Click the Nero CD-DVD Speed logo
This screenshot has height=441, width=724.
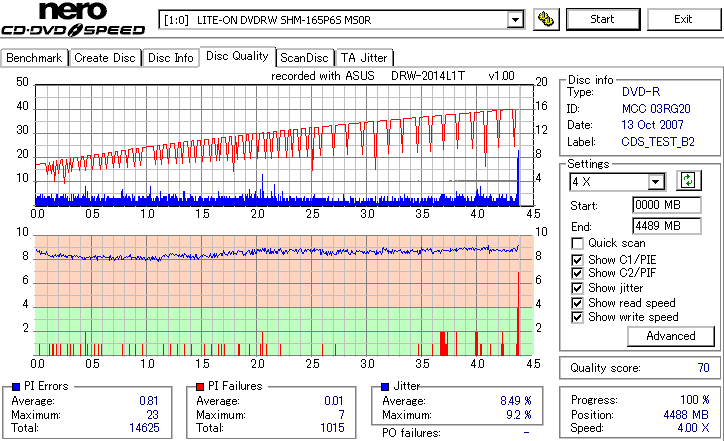(x=73, y=19)
